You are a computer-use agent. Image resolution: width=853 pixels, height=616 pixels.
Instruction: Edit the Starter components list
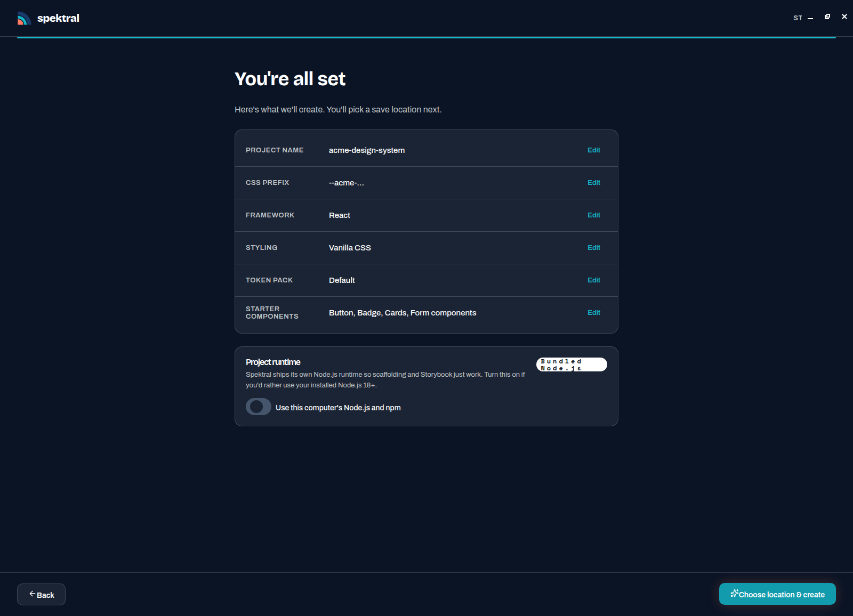(593, 313)
